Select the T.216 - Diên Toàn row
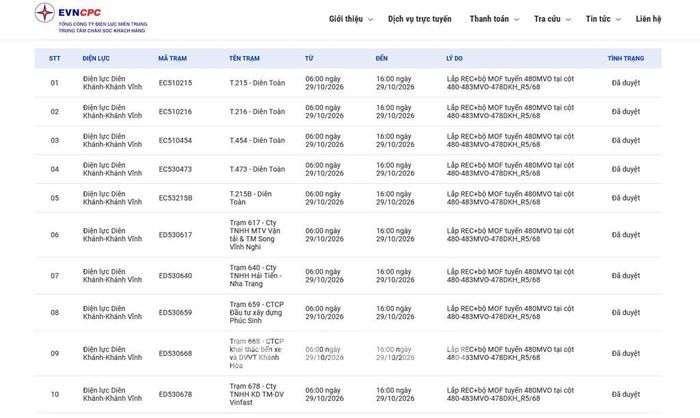 click(x=348, y=112)
